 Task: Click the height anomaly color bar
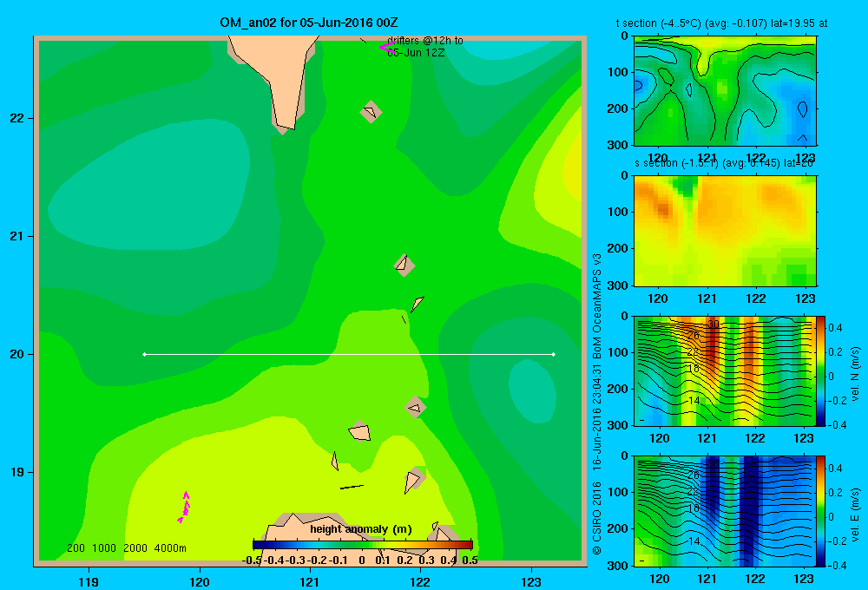(x=363, y=545)
